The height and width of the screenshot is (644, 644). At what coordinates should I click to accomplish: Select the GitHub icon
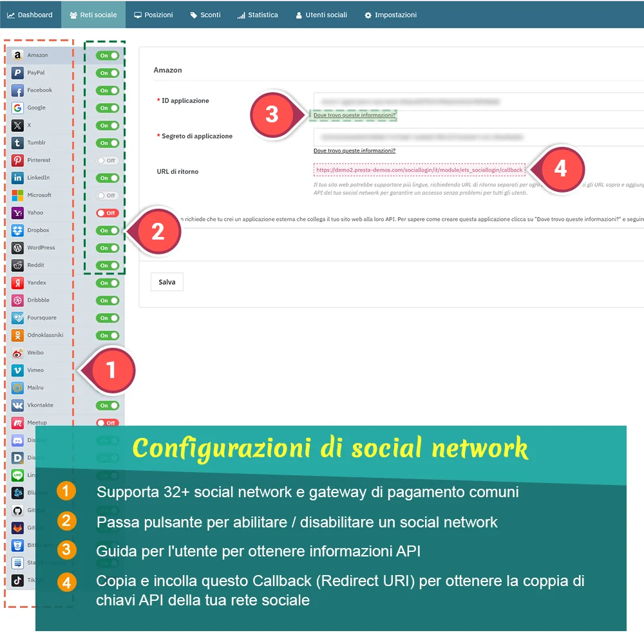coord(17,510)
